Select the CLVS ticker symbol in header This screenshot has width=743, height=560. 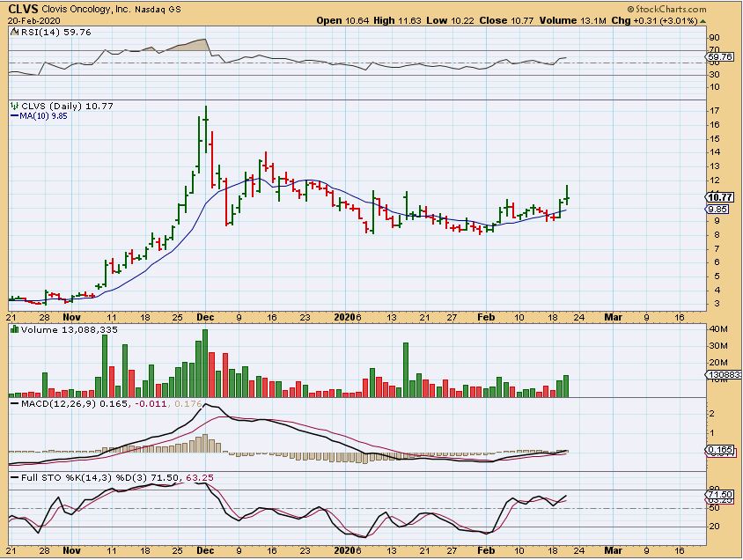point(23,9)
